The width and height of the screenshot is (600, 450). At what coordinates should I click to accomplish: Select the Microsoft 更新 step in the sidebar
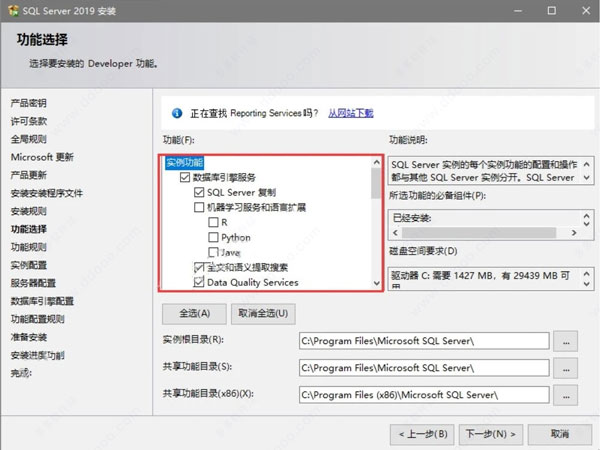42,157
